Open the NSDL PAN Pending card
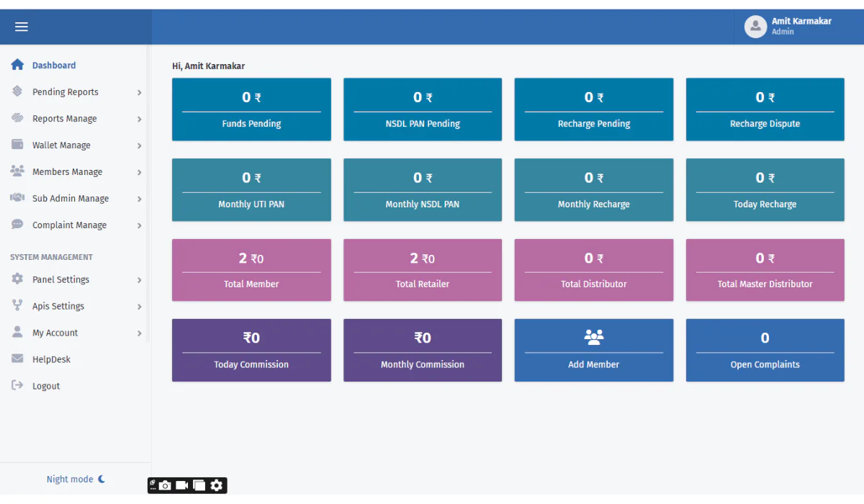 [423, 109]
